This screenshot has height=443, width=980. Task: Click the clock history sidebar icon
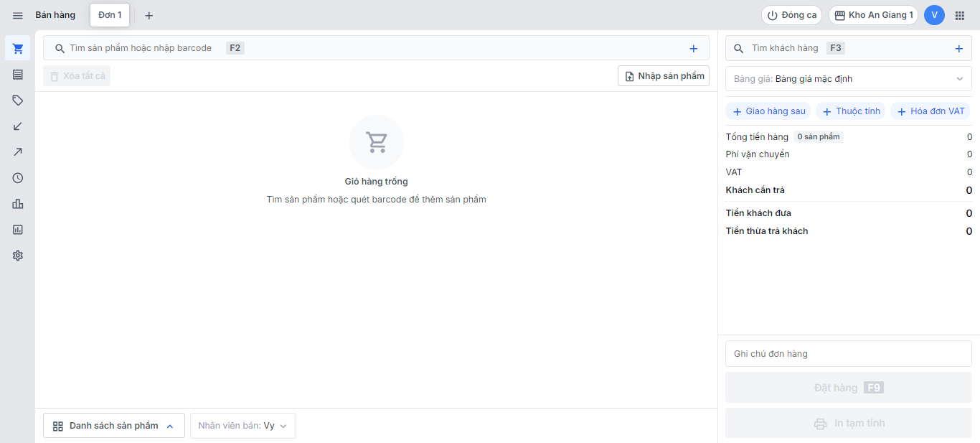18,178
